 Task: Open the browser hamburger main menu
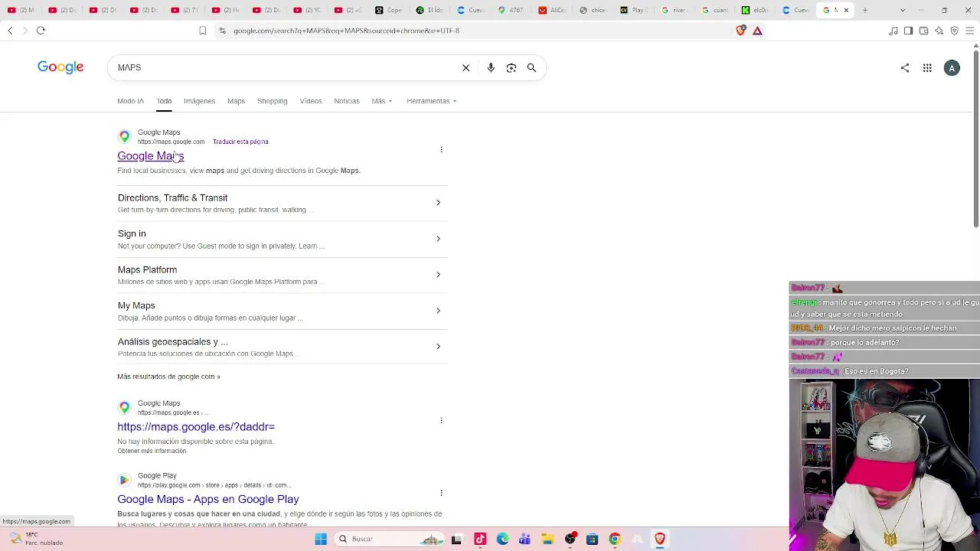point(969,31)
